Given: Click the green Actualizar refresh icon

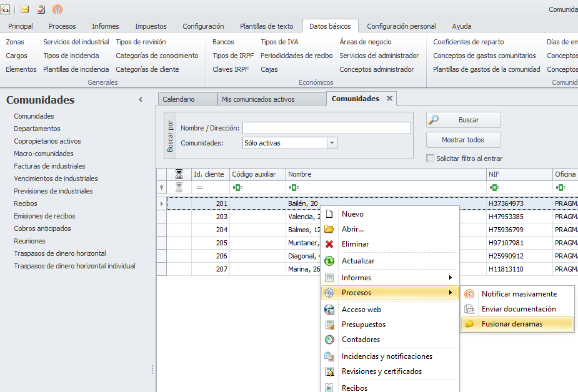Looking at the screenshot, I should 329,261.
